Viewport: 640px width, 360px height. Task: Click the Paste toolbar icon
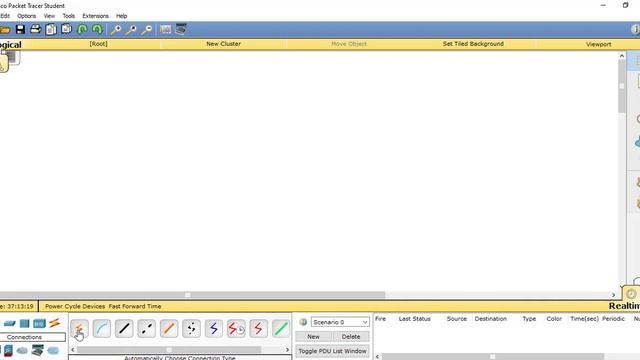[x=67, y=29]
